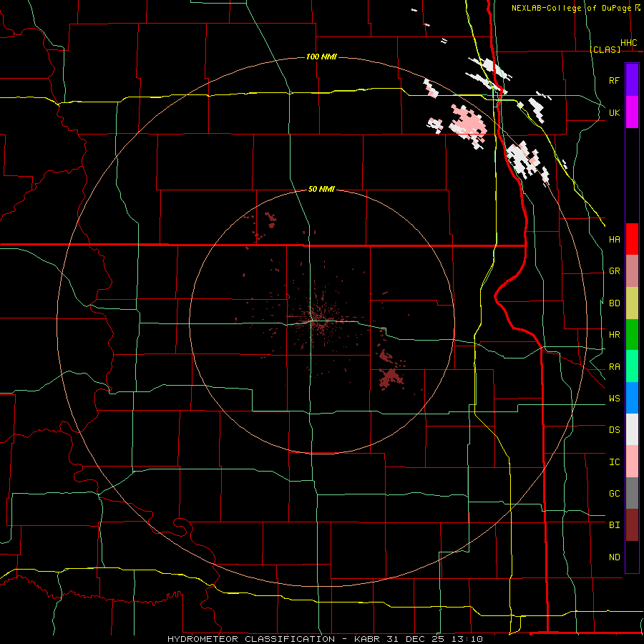The height and width of the screenshot is (644, 644).
Task: Click the BD legend label
Action: point(614,303)
